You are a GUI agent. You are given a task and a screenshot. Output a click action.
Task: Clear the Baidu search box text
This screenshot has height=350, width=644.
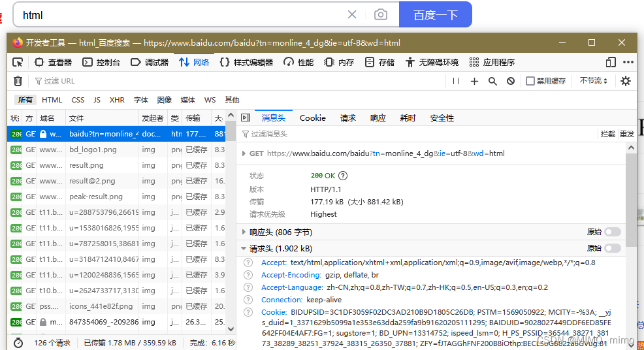coord(352,15)
